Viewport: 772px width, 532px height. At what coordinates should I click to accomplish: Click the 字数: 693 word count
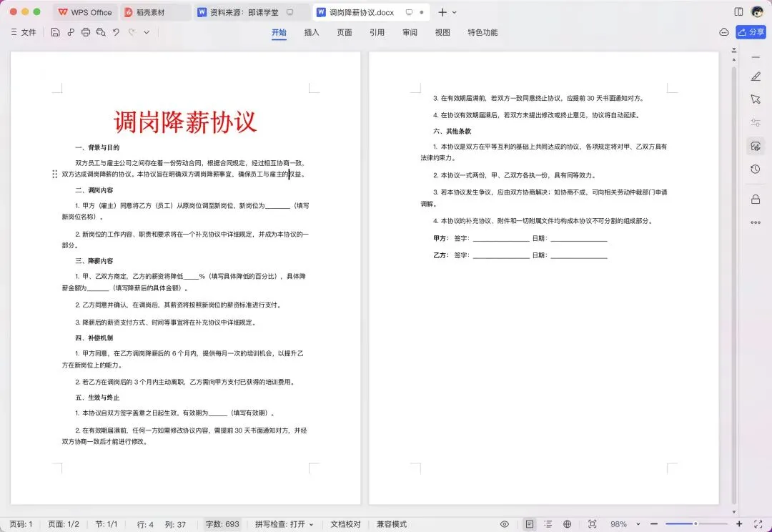[x=222, y=524]
